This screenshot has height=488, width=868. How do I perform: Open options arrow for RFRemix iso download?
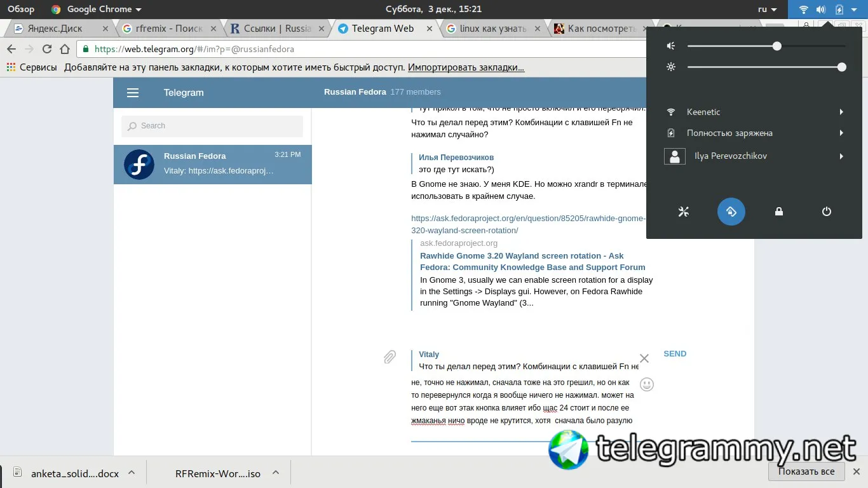276,473
